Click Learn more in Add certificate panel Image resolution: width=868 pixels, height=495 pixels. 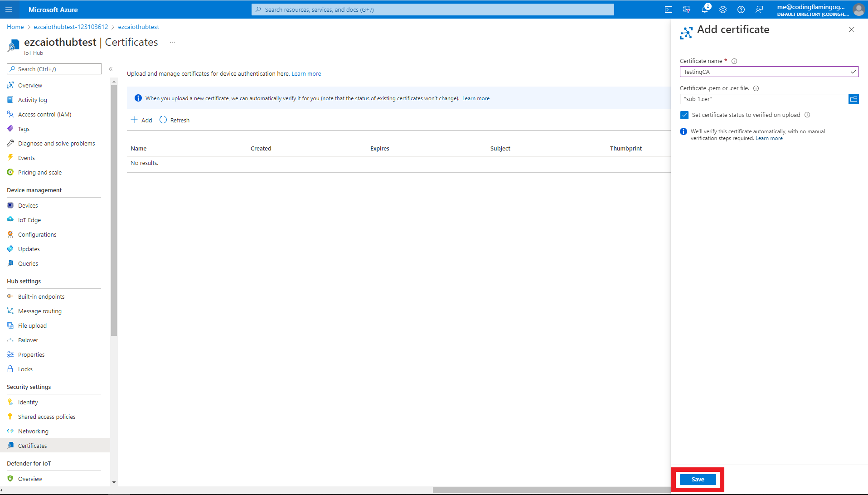769,138
